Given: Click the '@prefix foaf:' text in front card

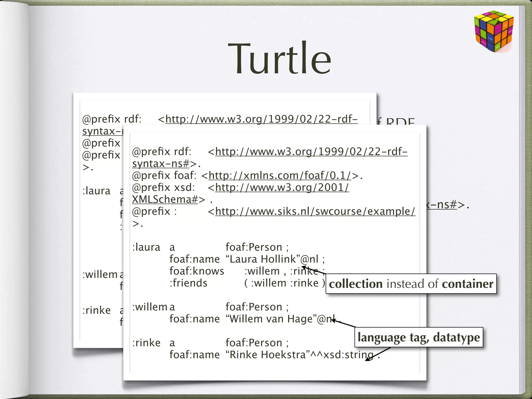Looking at the screenshot, I should (164, 176).
